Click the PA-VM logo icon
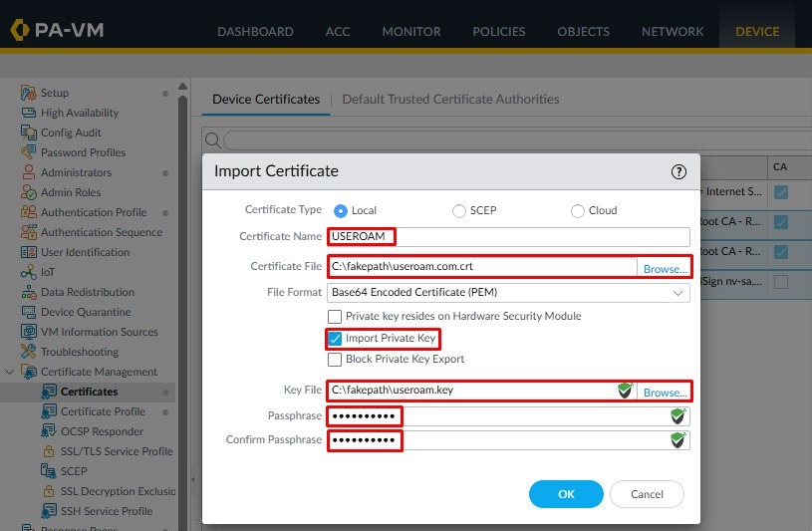 20,30
